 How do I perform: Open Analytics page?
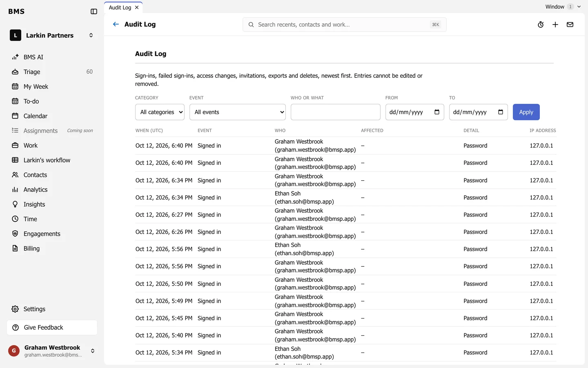[52, 190]
